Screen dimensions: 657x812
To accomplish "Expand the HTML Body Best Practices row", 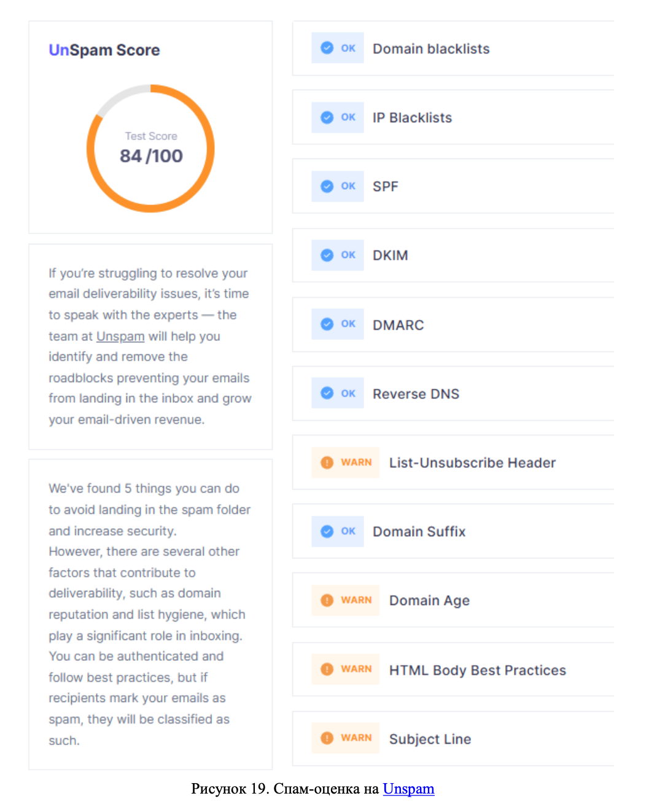I will point(477,670).
